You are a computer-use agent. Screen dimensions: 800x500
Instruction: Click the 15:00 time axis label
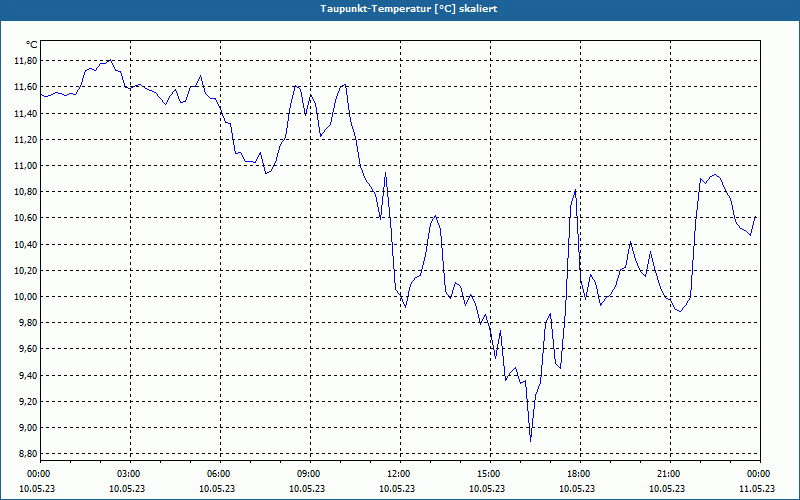(x=490, y=474)
